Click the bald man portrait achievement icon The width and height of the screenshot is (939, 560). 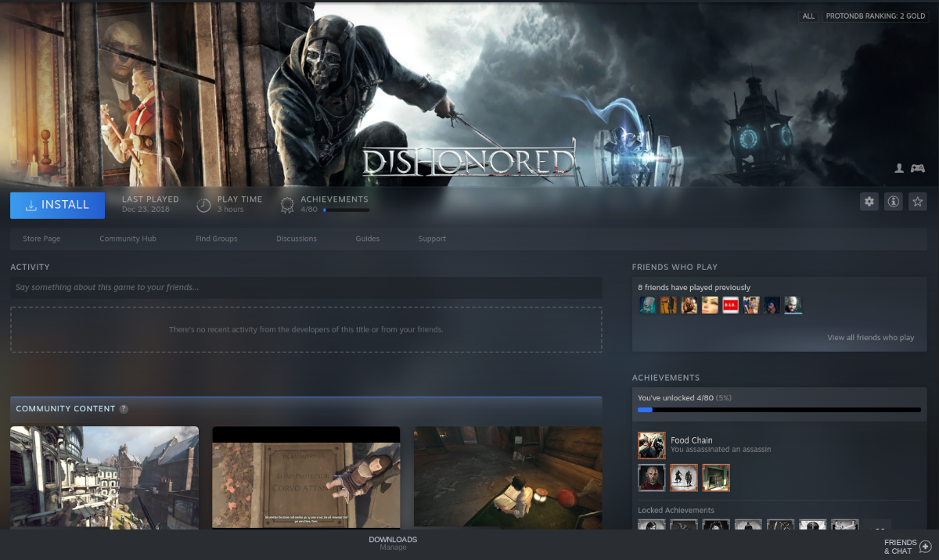click(x=652, y=478)
